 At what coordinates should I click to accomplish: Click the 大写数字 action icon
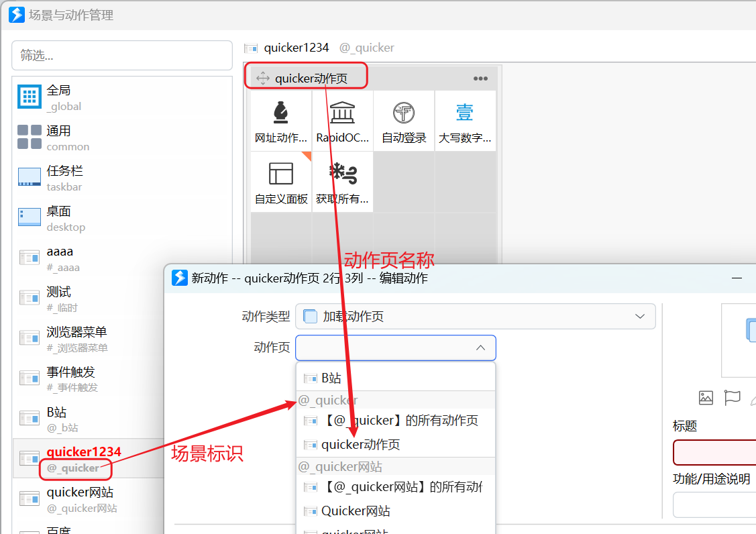pos(465,113)
